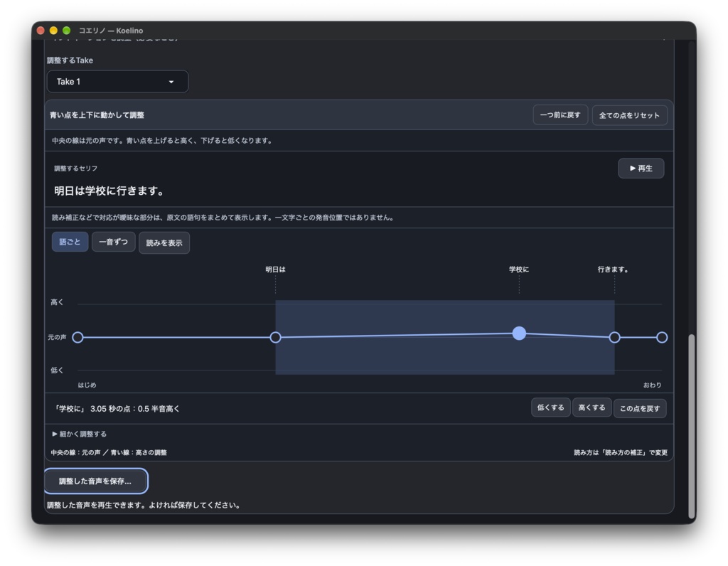Select the final pitch point at おわり
This screenshot has height=566, width=728.
click(x=662, y=337)
